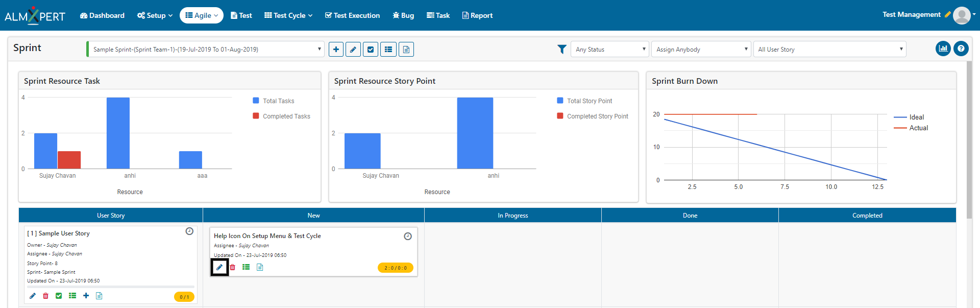The width and height of the screenshot is (980, 308).
Task: Click the Help Icon On Setup Menu title
Action: click(267, 236)
